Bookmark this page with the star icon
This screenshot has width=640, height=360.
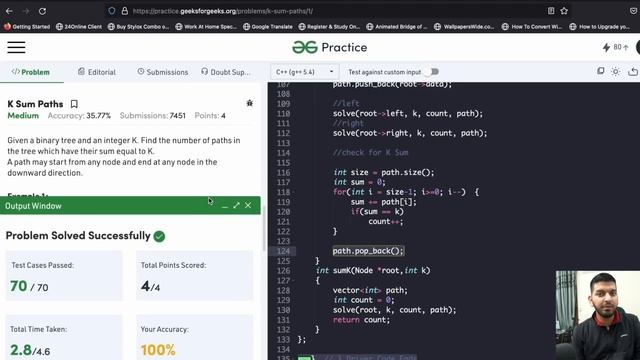coord(564,11)
